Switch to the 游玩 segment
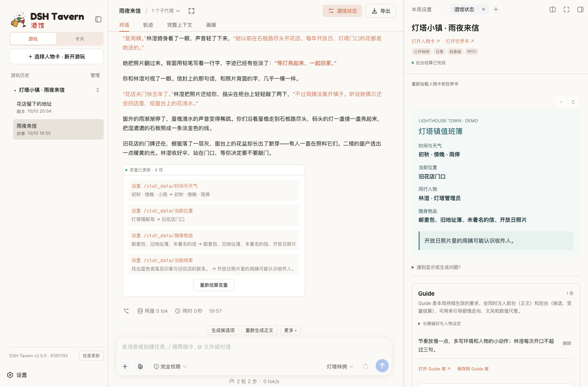The width and height of the screenshot is (588, 387). coord(33,39)
